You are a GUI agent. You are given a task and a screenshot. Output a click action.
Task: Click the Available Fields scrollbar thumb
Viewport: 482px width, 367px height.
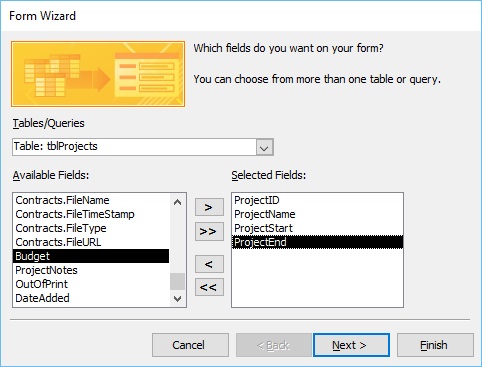pos(178,282)
